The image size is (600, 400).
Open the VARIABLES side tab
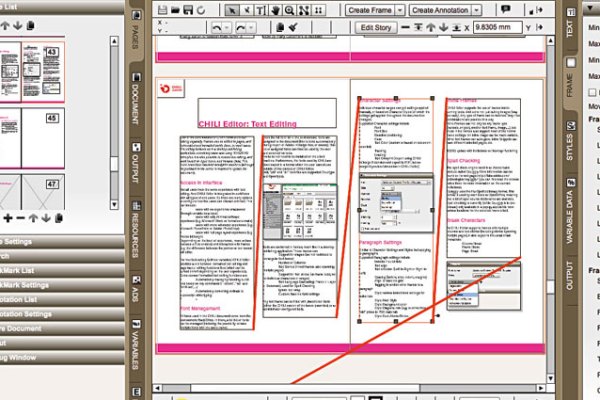tap(135, 345)
